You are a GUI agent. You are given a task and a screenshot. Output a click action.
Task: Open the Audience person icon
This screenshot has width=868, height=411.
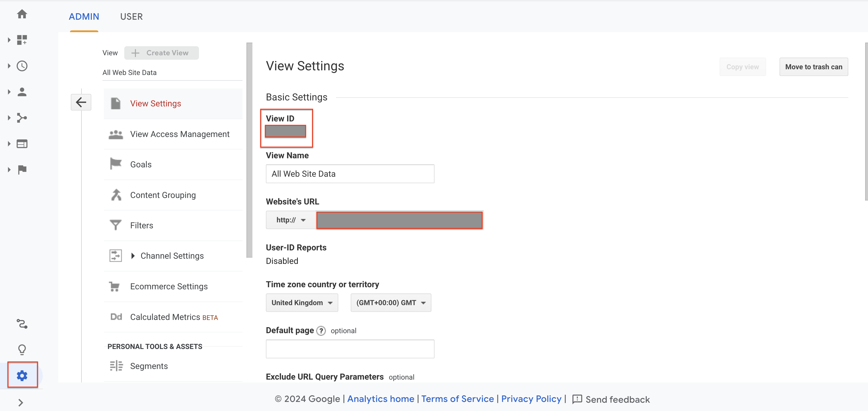(22, 92)
